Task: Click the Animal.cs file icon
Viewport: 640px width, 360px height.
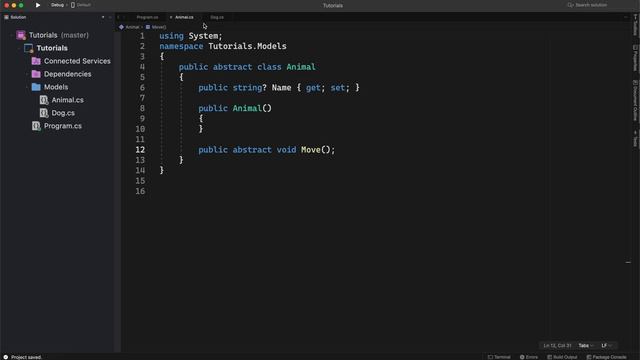Action: click(44, 100)
